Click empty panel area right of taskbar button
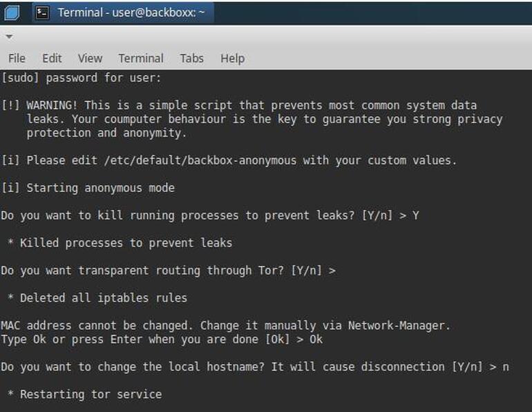The image size is (532, 412). point(372,13)
